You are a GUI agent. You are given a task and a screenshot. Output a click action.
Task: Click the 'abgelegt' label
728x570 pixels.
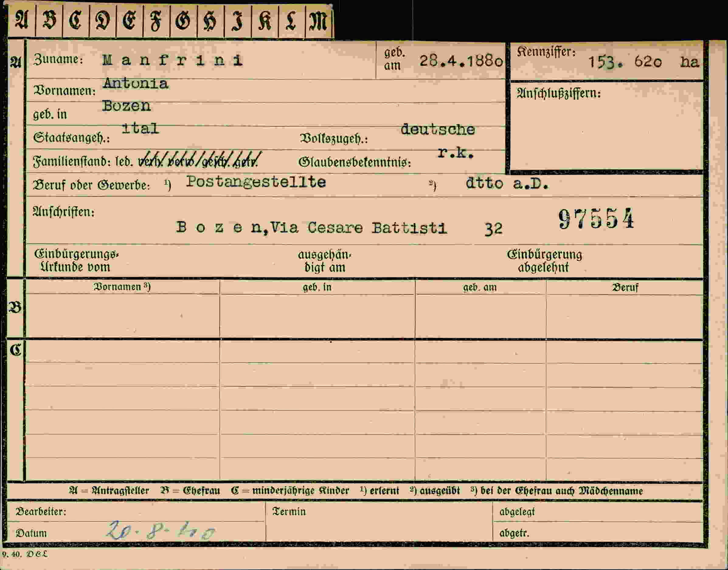[x=517, y=512]
